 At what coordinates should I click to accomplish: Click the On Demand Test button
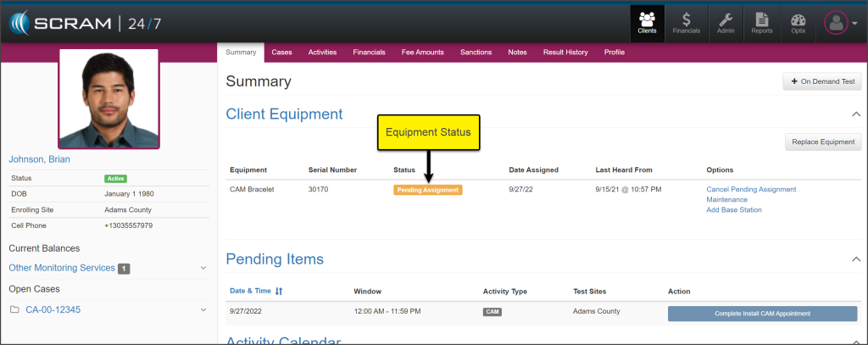click(821, 81)
